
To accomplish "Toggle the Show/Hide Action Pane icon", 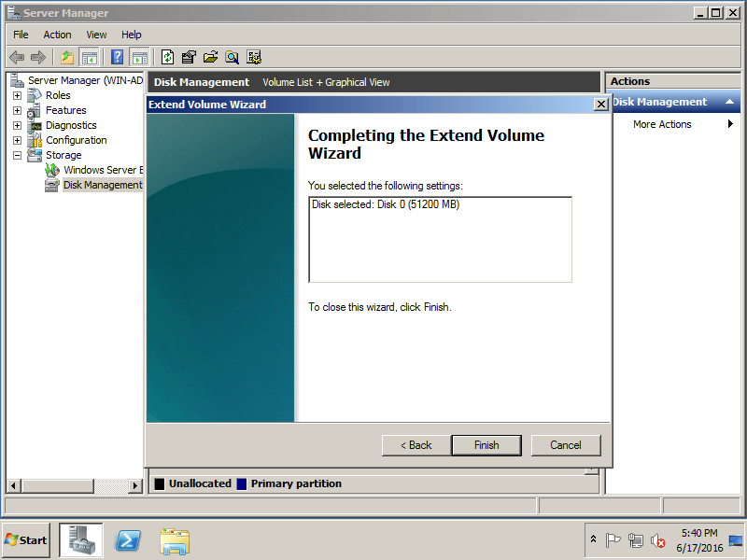I will (139, 58).
